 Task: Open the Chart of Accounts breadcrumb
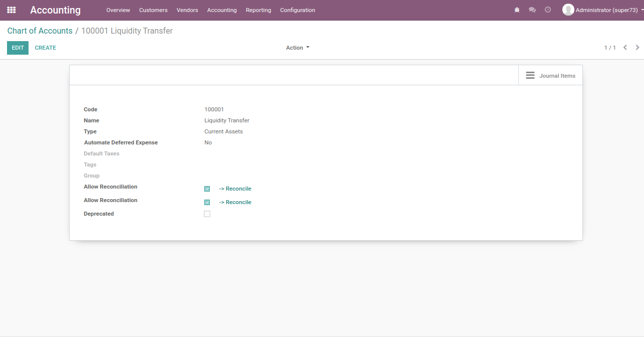click(40, 31)
